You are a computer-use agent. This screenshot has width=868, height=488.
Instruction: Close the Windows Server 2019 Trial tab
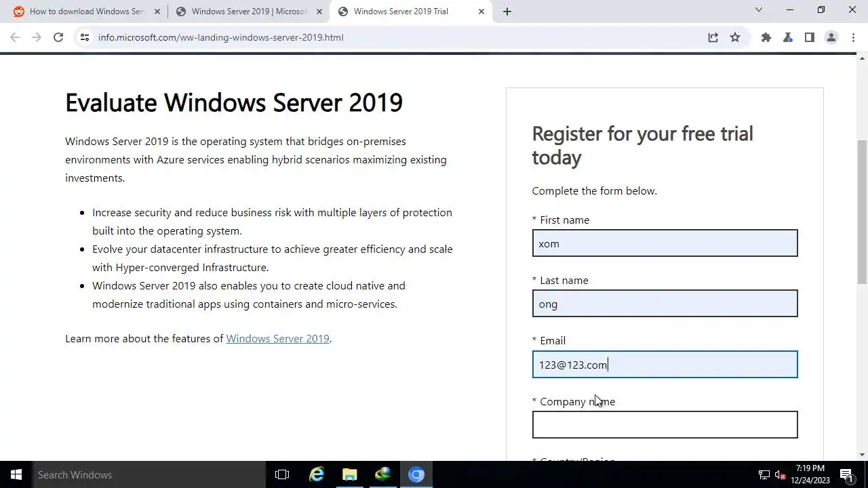pos(481,11)
